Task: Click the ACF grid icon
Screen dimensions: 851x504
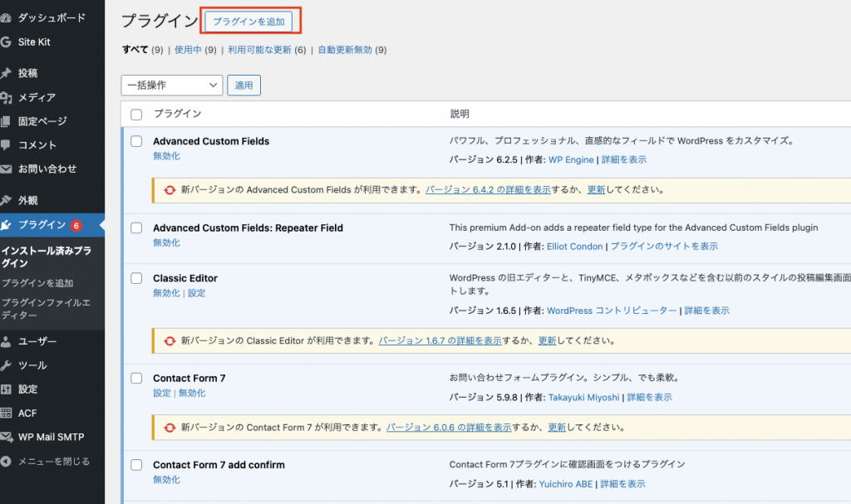Action: [x=6, y=413]
